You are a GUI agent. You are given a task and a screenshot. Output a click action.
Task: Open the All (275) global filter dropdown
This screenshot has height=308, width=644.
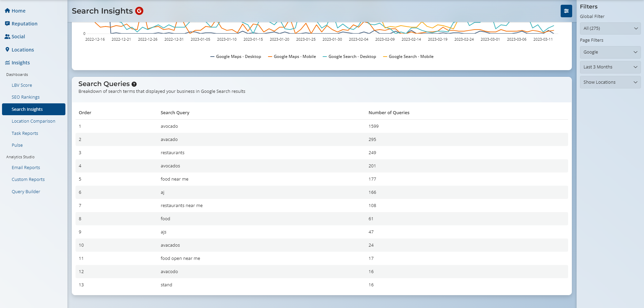tap(610, 28)
